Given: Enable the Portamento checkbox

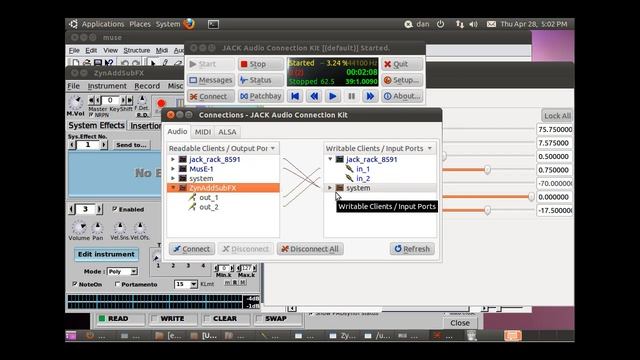Looking at the screenshot, I should 117,284.
